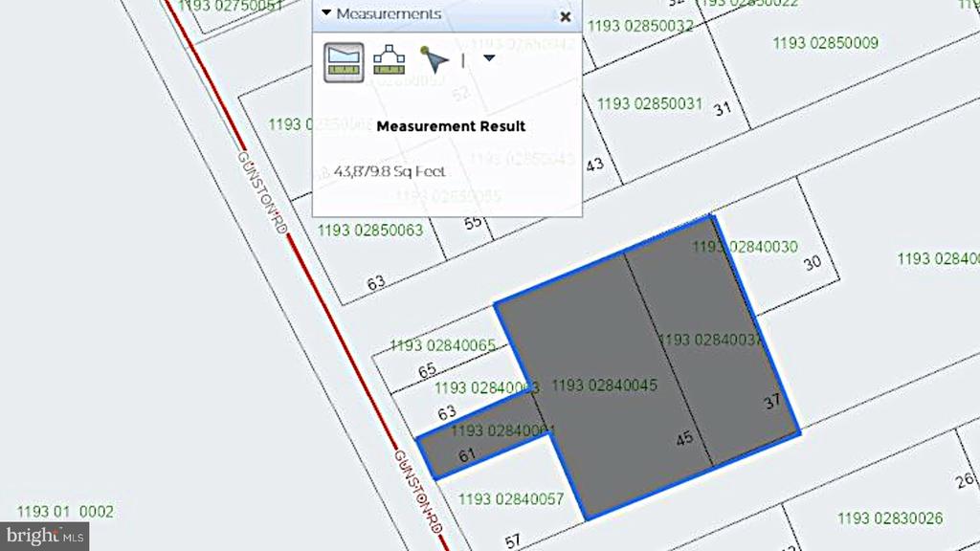The width and height of the screenshot is (980, 551).
Task: Click parcel label 1193 02850063
Action: 370,231
